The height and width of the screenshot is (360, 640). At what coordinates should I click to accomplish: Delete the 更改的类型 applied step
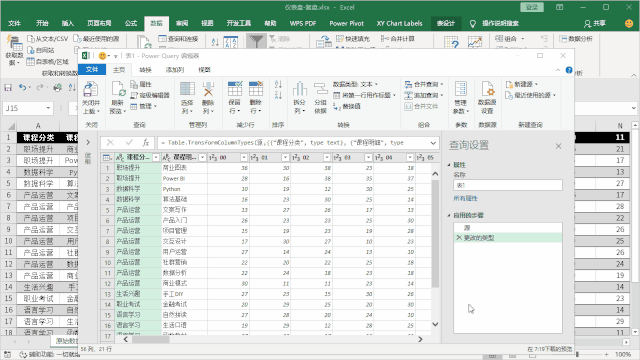(459, 238)
